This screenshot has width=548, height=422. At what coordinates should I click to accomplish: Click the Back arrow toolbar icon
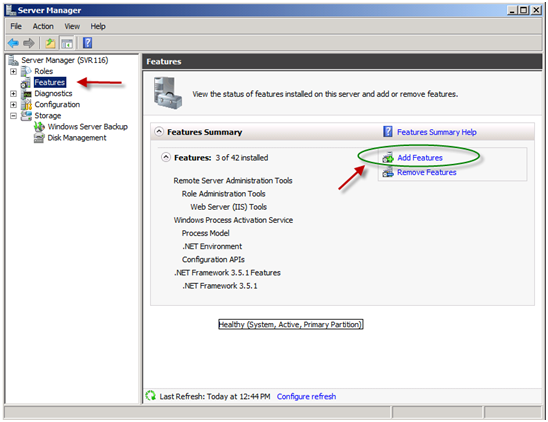tap(13, 43)
